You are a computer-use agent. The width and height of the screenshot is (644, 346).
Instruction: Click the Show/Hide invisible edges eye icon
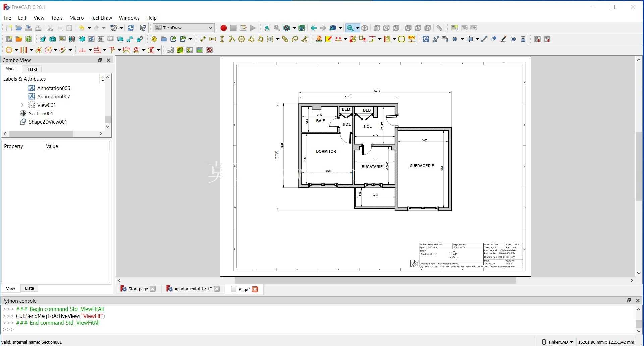pyautogui.click(x=513, y=39)
